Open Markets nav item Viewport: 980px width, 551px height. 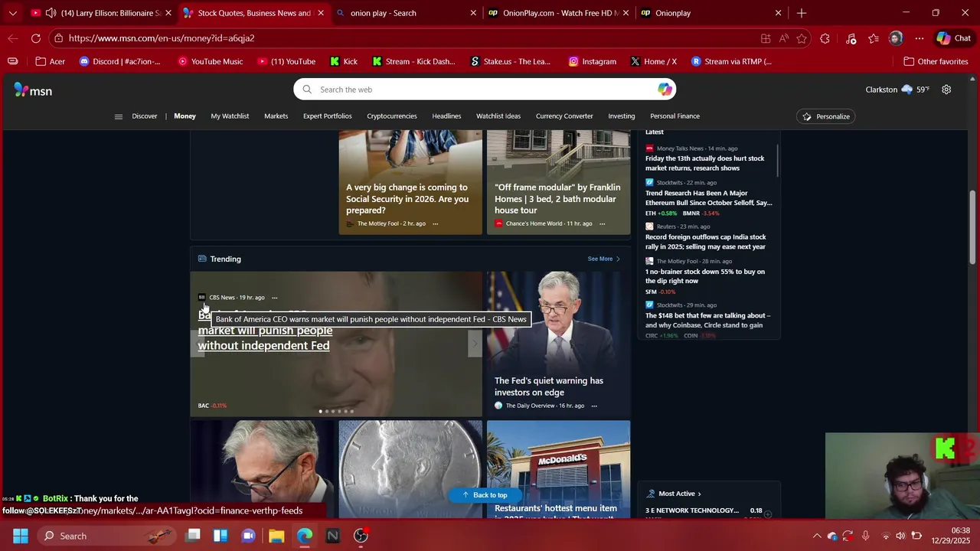pyautogui.click(x=276, y=116)
